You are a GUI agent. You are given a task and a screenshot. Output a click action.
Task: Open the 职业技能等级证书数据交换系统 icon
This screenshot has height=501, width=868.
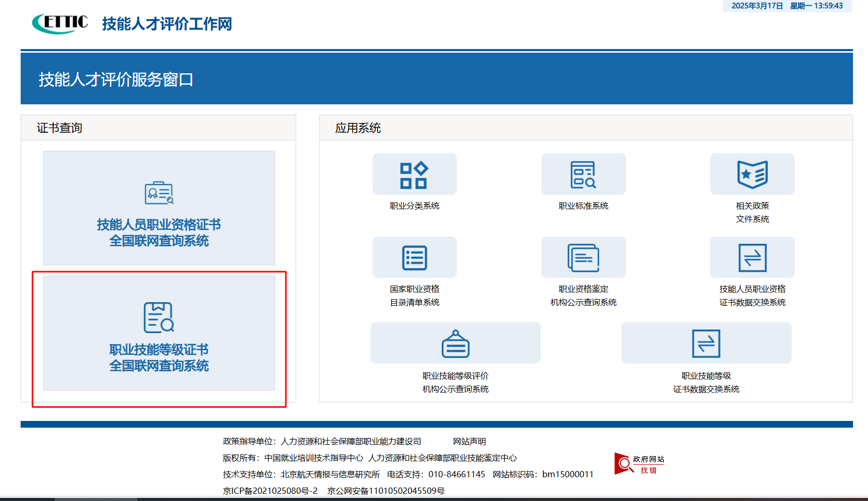pyautogui.click(x=706, y=343)
